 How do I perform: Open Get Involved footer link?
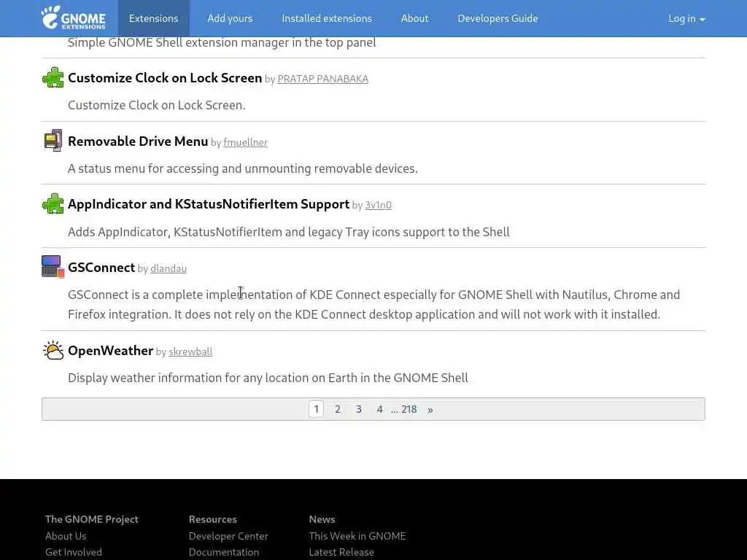tap(74, 552)
